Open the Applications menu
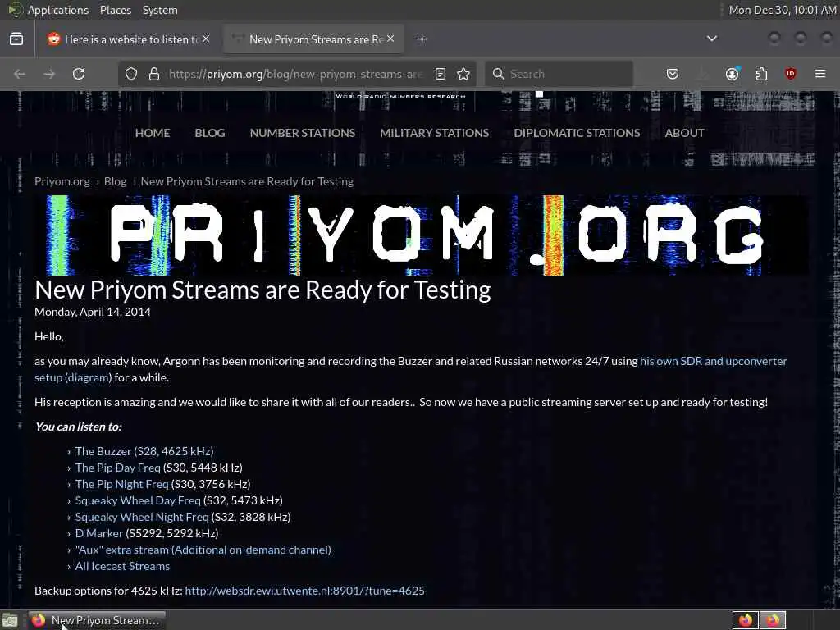This screenshot has width=840, height=630. pos(58,10)
